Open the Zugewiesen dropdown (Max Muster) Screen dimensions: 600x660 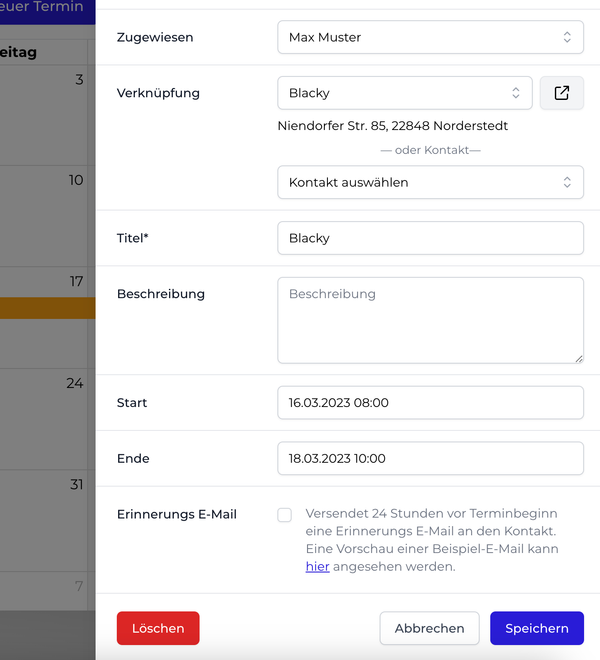click(430, 37)
